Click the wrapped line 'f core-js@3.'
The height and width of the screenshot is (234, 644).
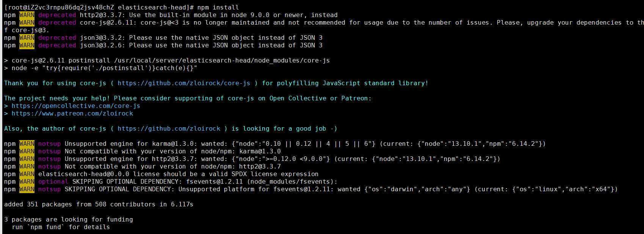27,30
